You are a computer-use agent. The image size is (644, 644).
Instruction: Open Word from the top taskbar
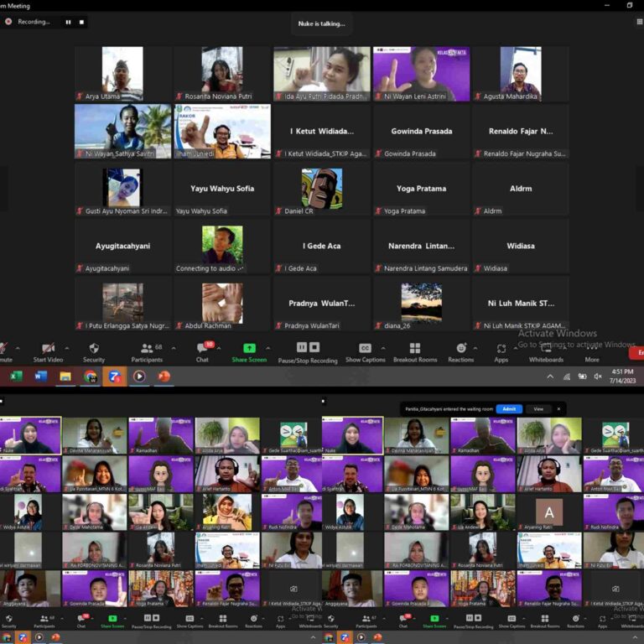[40, 377]
